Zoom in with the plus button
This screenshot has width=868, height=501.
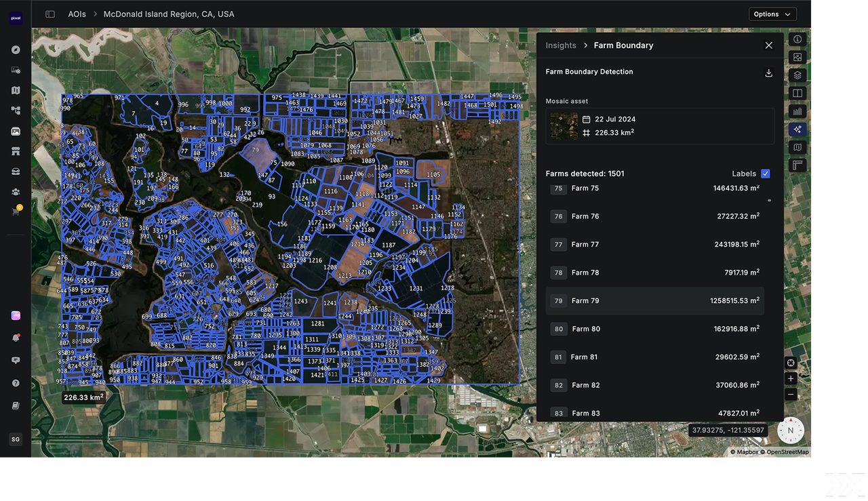(791, 379)
